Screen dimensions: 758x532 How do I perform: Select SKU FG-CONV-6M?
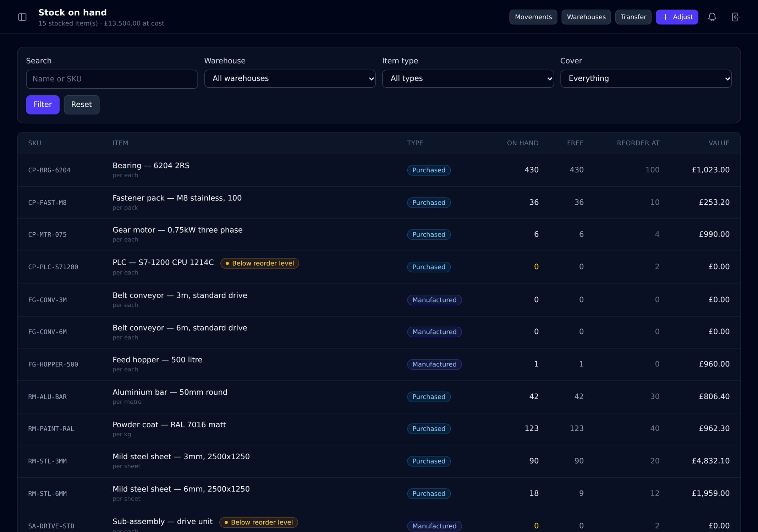[x=47, y=332]
